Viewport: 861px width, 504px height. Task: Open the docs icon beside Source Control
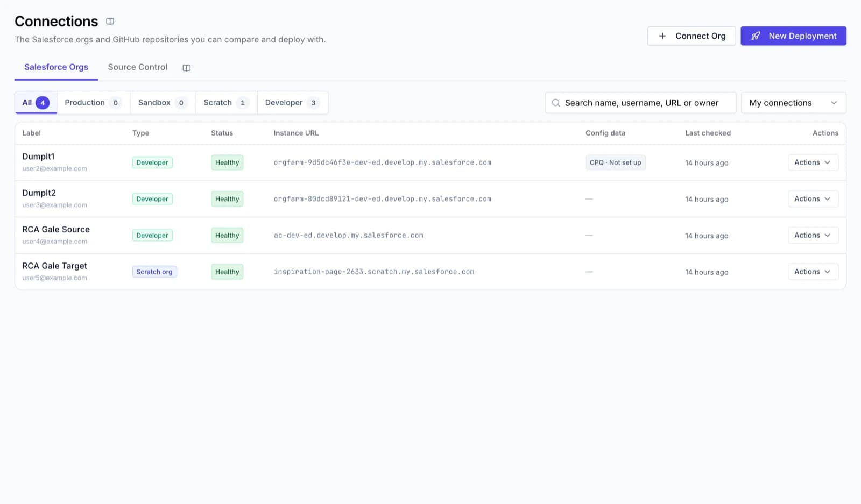[x=187, y=68]
